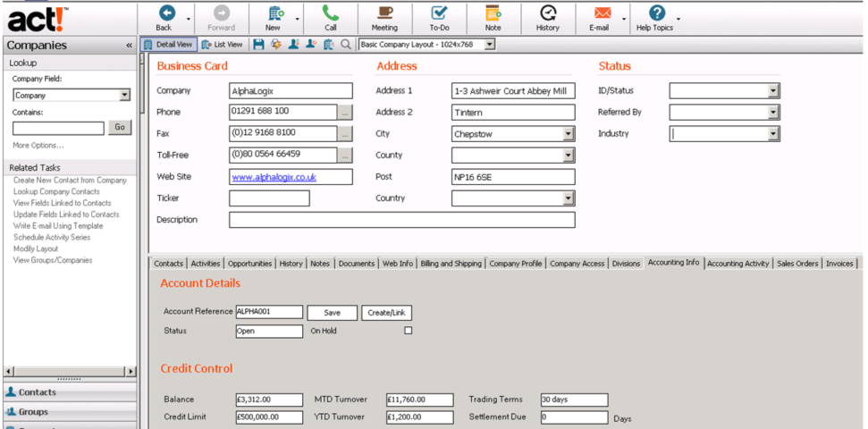Click the right arrow of the sidebar scrollbar
The width and height of the screenshot is (868, 429).
(x=131, y=372)
